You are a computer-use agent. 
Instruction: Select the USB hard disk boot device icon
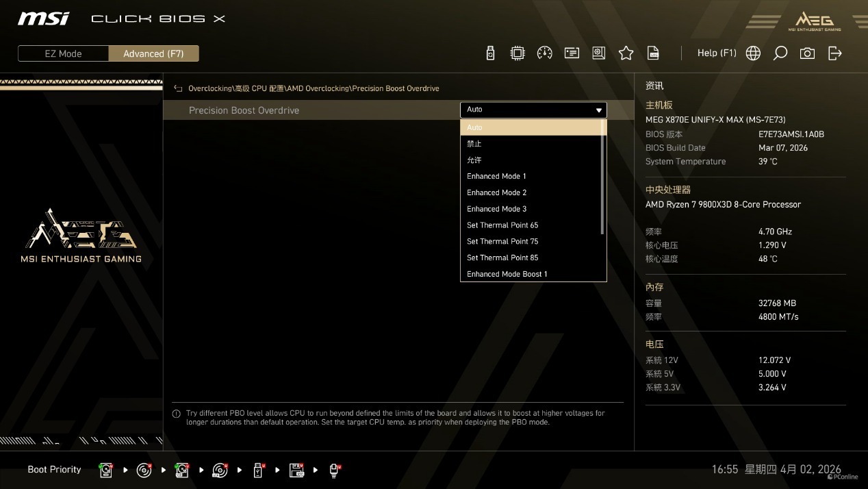point(181,470)
